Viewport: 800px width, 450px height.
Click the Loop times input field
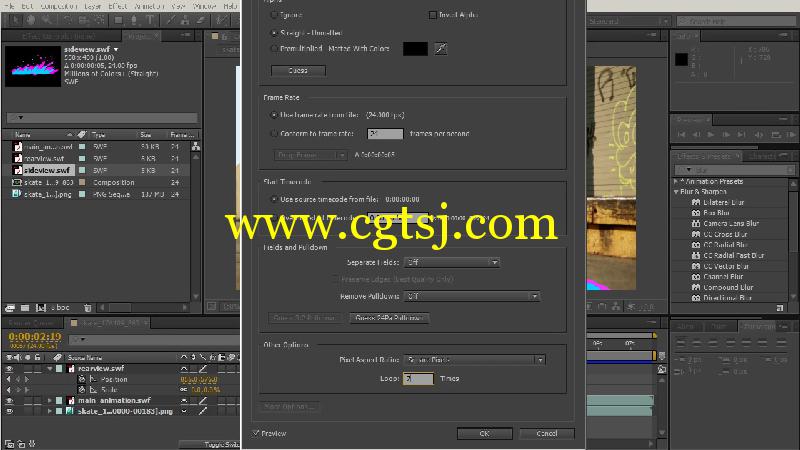418,379
